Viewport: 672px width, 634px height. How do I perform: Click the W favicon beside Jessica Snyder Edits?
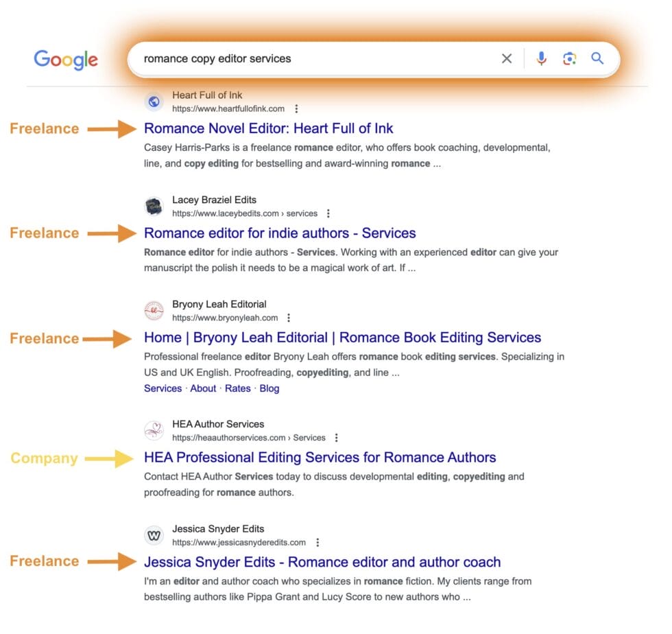154,535
